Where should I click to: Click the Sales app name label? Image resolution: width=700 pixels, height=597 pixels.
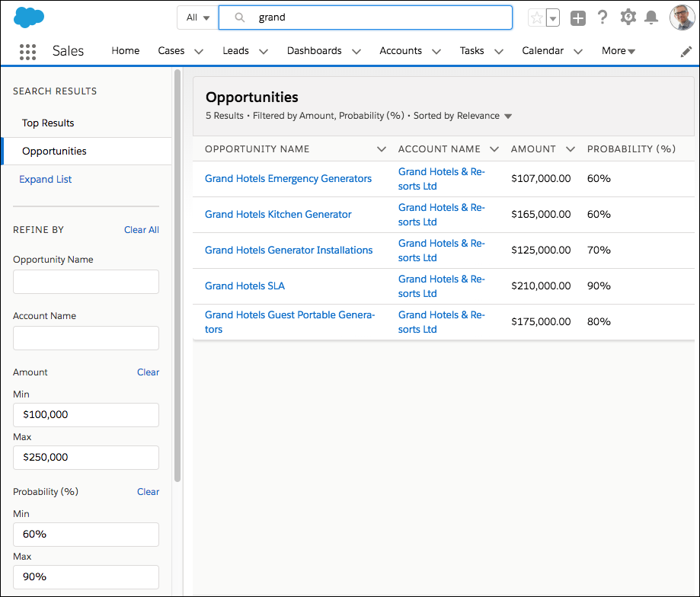click(68, 51)
